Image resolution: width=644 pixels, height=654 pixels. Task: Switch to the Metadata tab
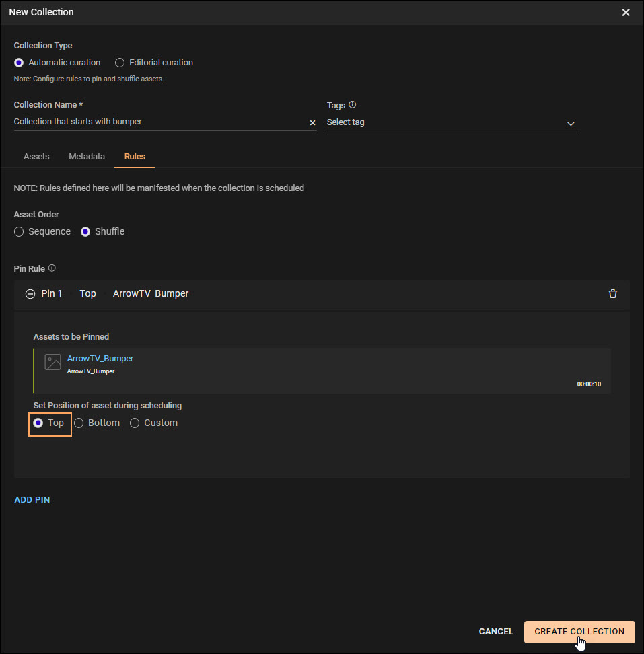[x=87, y=156]
